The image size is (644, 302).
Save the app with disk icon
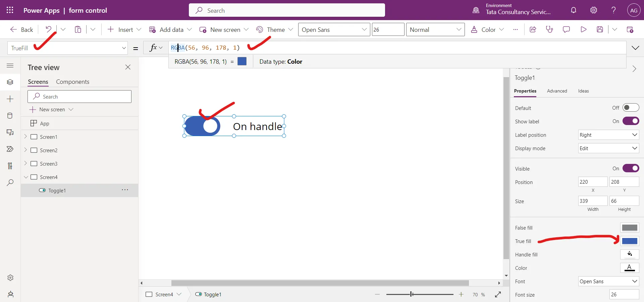pyautogui.click(x=600, y=29)
